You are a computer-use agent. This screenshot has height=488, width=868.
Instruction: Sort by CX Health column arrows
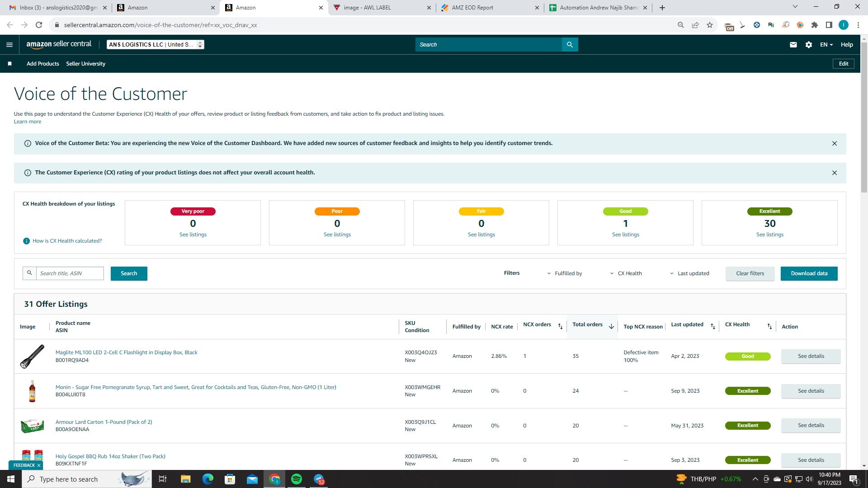tap(769, 326)
